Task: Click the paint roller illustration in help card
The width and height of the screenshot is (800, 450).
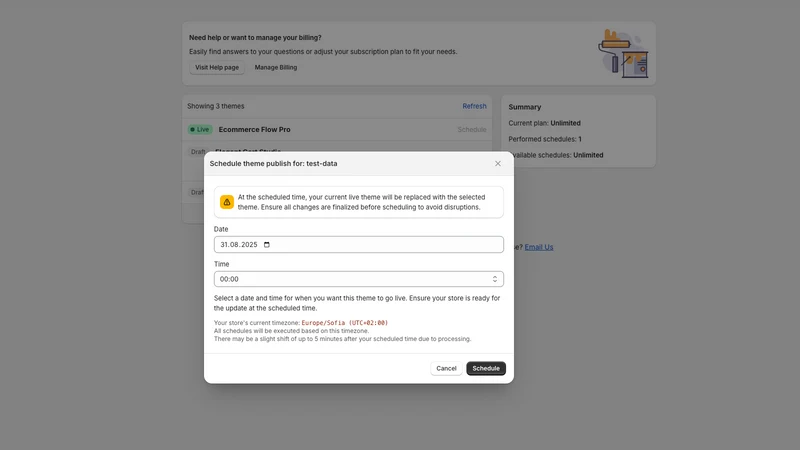Action: coord(623,54)
